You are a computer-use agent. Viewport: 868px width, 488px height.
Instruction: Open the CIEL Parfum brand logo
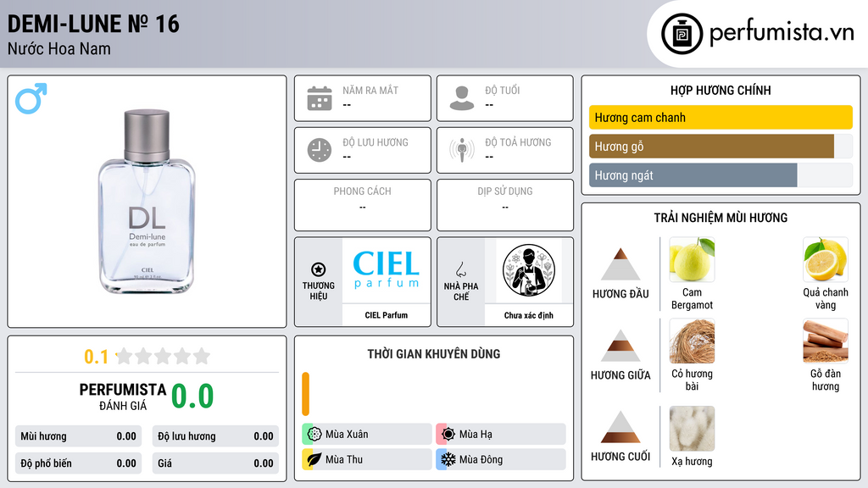[387, 270]
